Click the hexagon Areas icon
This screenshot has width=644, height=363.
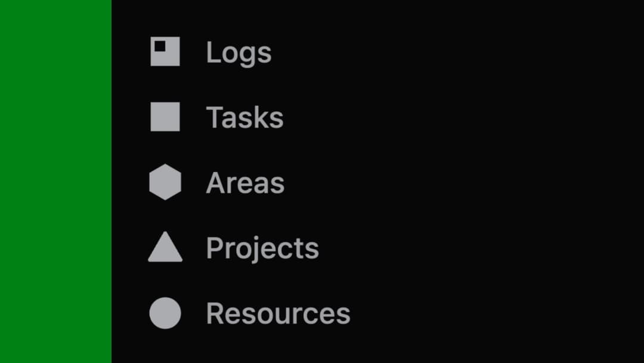pos(165,182)
